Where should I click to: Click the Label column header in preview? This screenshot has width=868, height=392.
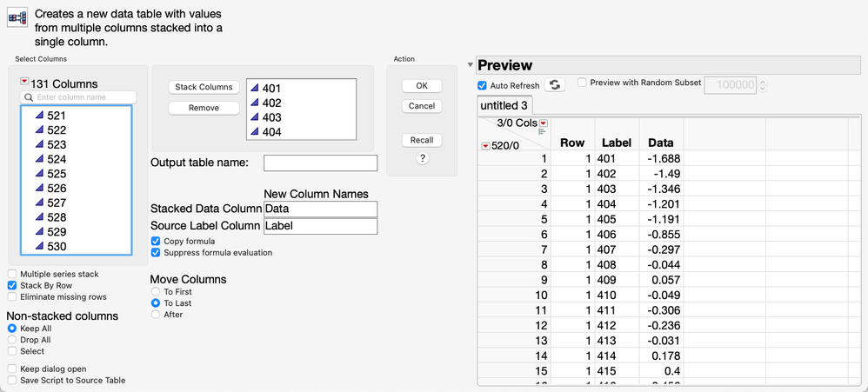[617, 143]
